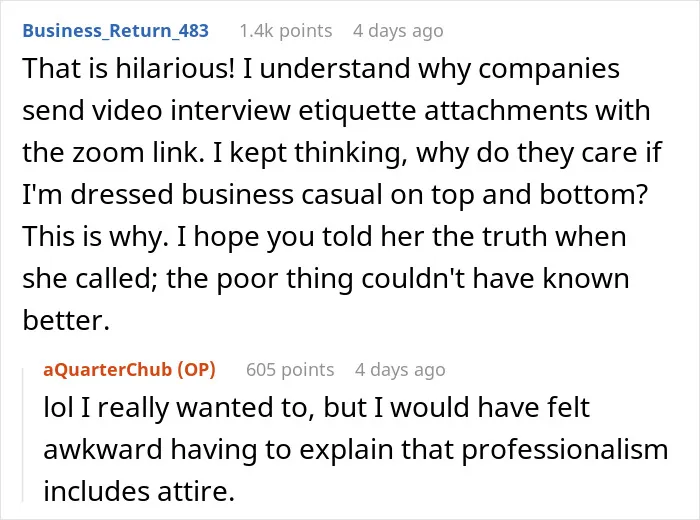Click the word awkward in reply
This screenshot has width=700, height=520.
point(103,449)
